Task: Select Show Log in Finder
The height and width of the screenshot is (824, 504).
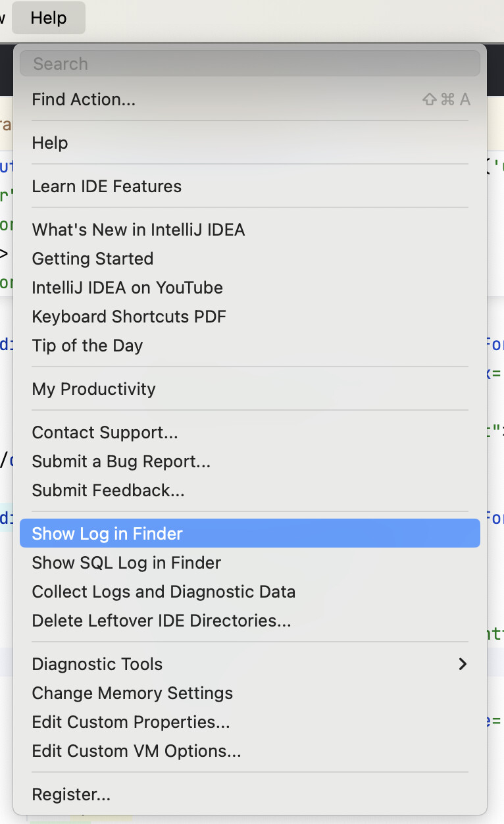Action: 107,534
